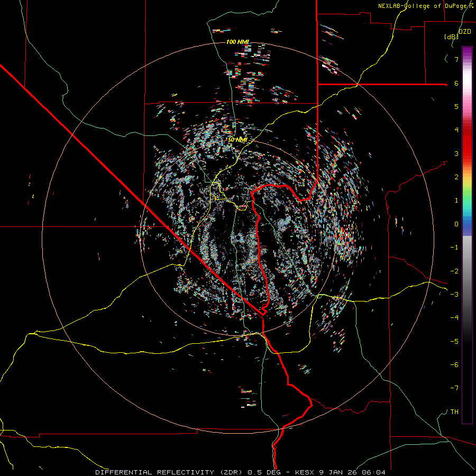Click the '6' value on color scale
Screen dimensions: 476x476
coord(456,83)
